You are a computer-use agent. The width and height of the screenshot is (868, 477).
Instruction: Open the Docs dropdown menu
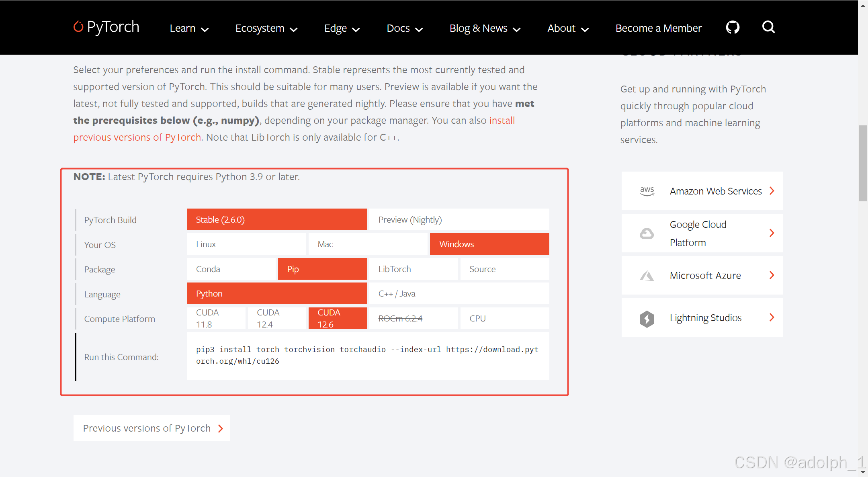pos(404,28)
